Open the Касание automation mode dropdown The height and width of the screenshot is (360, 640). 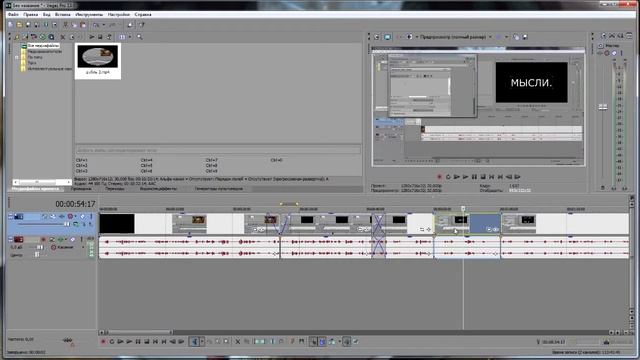(83, 247)
